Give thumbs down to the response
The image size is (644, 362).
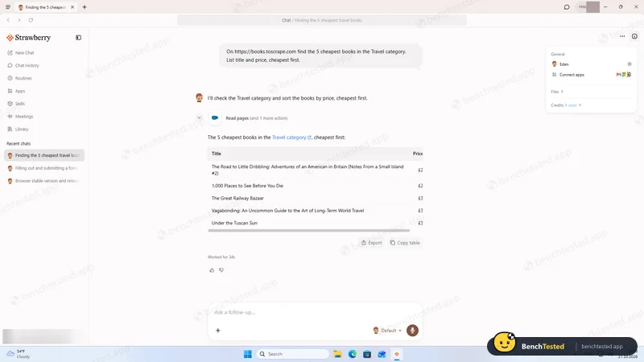(x=221, y=270)
